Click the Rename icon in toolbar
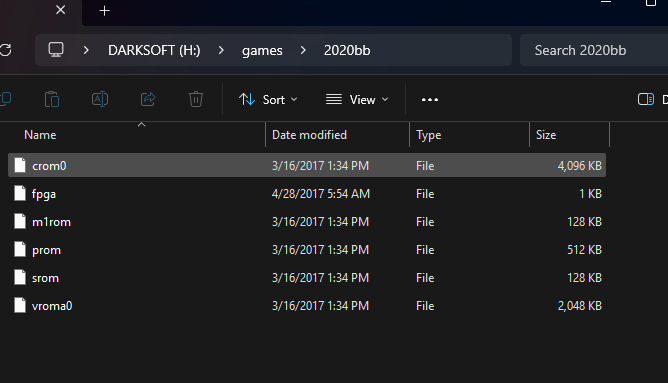668x383 pixels. coord(100,99)
